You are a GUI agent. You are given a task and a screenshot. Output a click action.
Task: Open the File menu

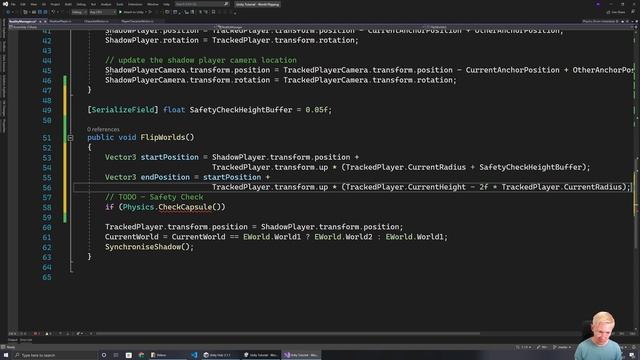(x=13, y=4)
